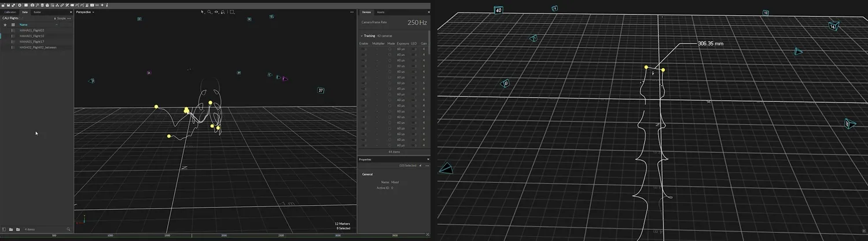
Task: Click the 500 frame mark on the timeline
Action: tap(54, 236)
